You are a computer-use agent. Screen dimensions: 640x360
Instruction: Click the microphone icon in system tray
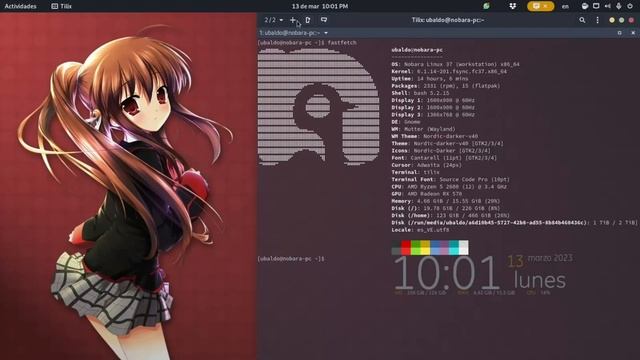(619, 6)
